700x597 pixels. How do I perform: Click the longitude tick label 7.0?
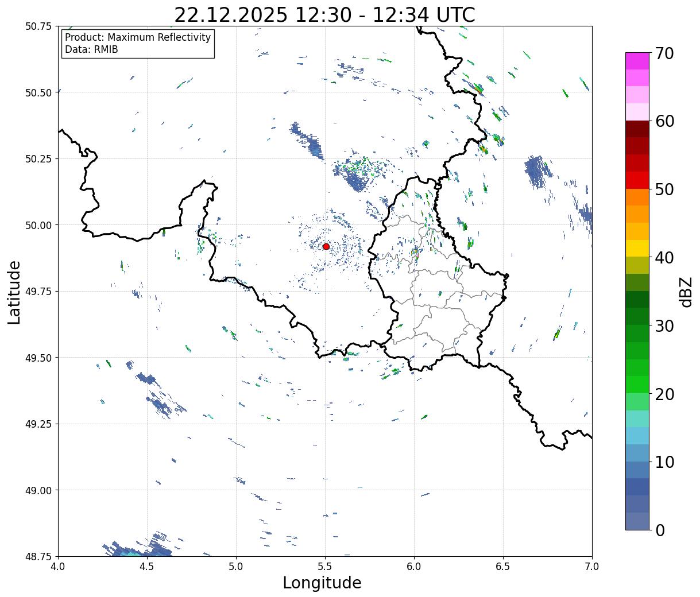click(592, 567)
